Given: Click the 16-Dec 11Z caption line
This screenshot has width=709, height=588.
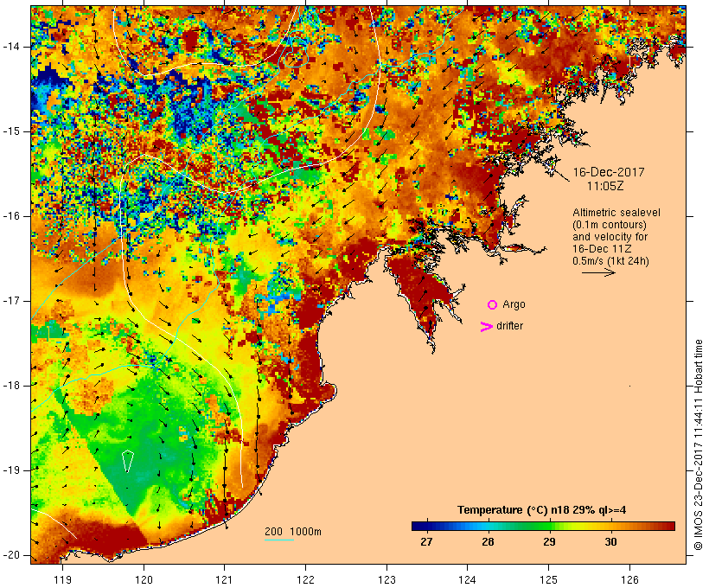Looking at the screenshot, I should [x=602, y=249].
